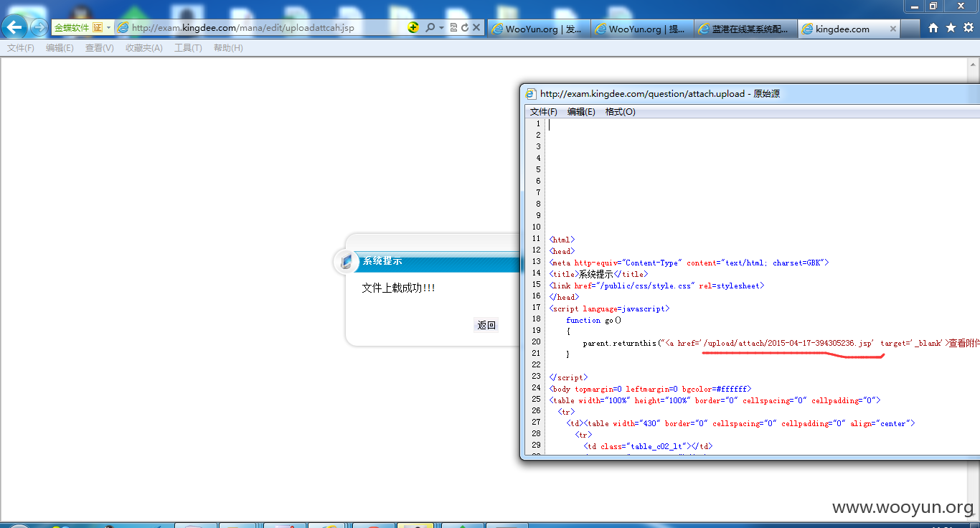Open the 金蝶软件 certificate identity badge
The height and width of the screenshot is (528, 980).
(78, 27)
